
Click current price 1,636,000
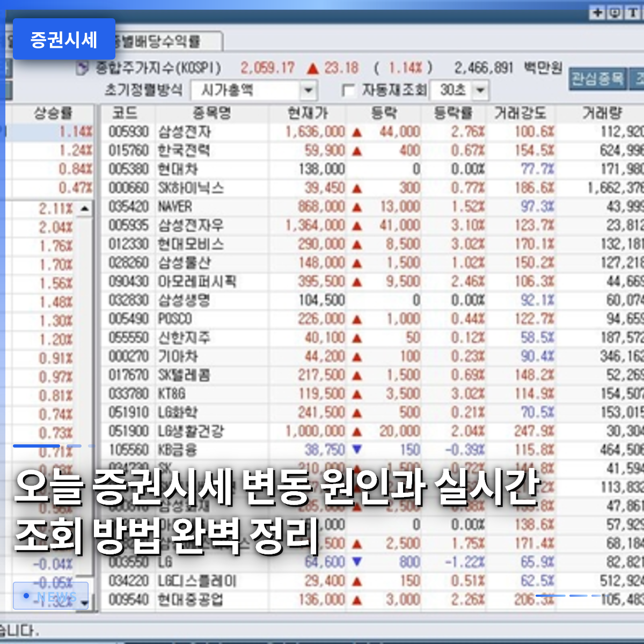point(315,132)
